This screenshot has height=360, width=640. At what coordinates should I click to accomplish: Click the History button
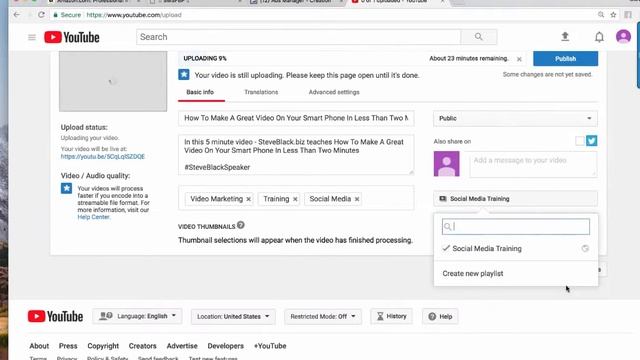[391, 316]
